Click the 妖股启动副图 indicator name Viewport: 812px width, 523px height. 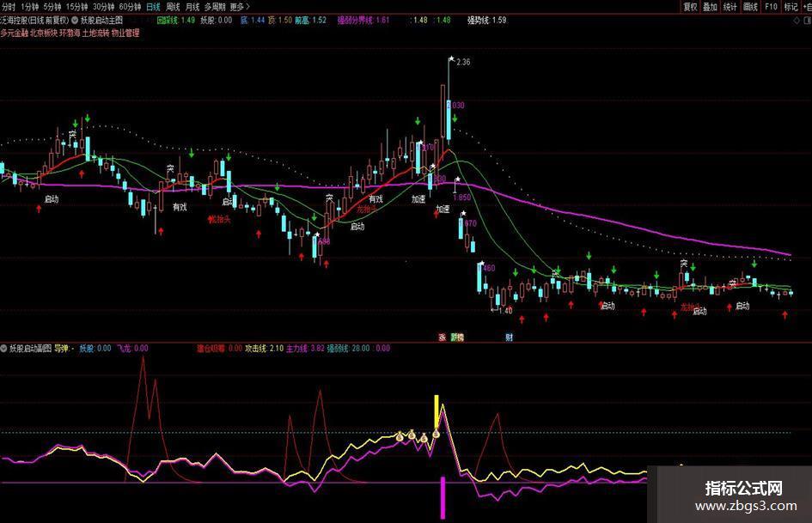pyautogui.click(x=31, y=349)
